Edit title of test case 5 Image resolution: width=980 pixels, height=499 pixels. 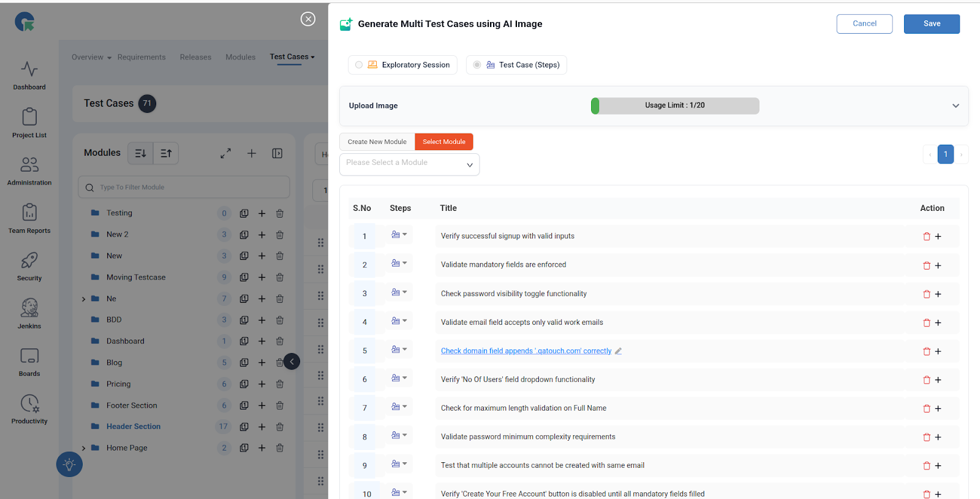pyautogui.click(x=619, y=351)
